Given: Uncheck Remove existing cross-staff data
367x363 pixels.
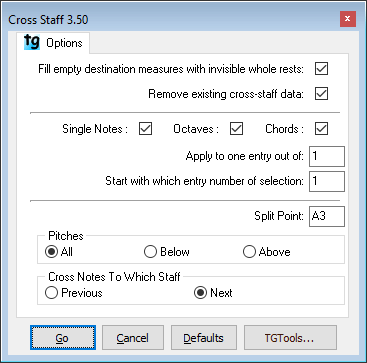Looking at the screenshot, I should (321, 94).
